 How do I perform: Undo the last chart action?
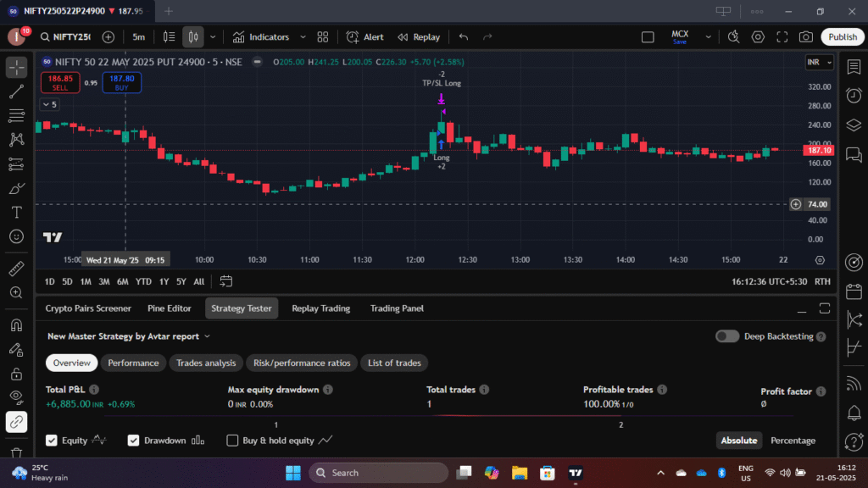tap(464, 37)
